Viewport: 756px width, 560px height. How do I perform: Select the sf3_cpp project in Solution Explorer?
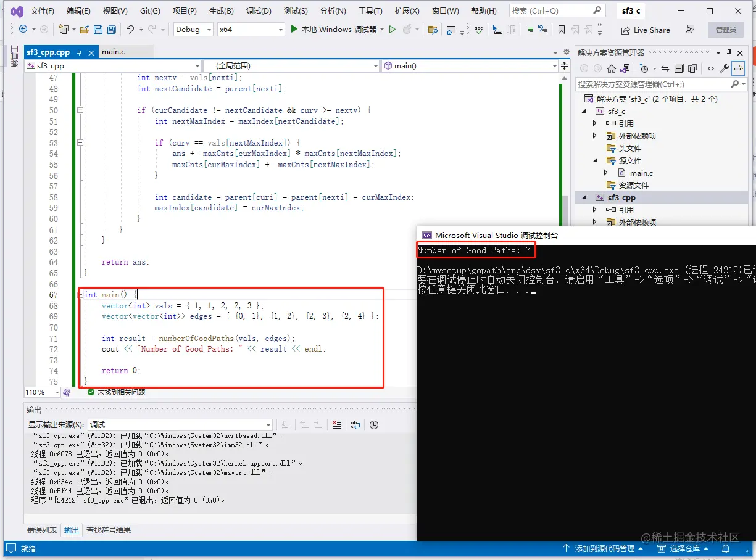(621, 197)
